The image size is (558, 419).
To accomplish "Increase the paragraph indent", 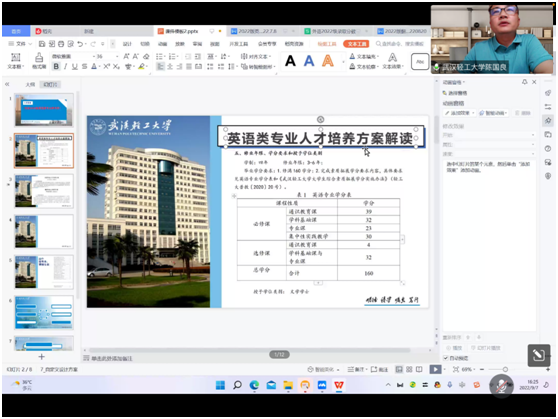I will click(x=198, y=56).
